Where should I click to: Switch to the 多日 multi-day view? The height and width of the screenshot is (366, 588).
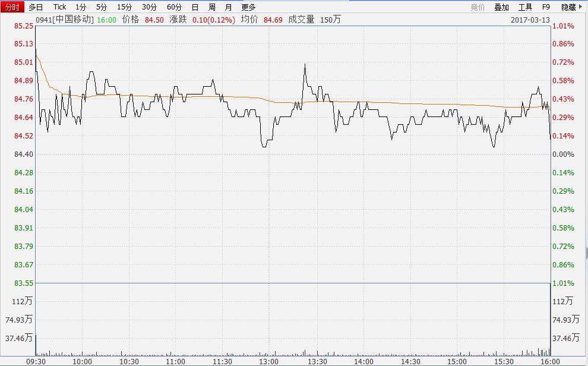tap(36, 7)
